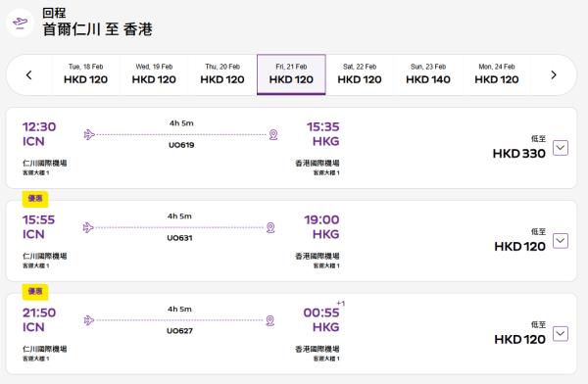Click the 回程 label
Screen dimensions: 588x384
pyautogui.click(x=54, y=13)
